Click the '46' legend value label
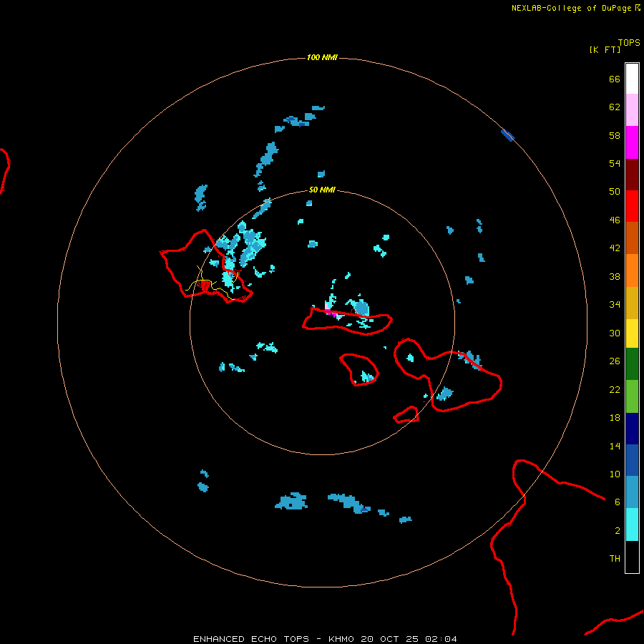 pyautogui.click(x=615, y=220)
